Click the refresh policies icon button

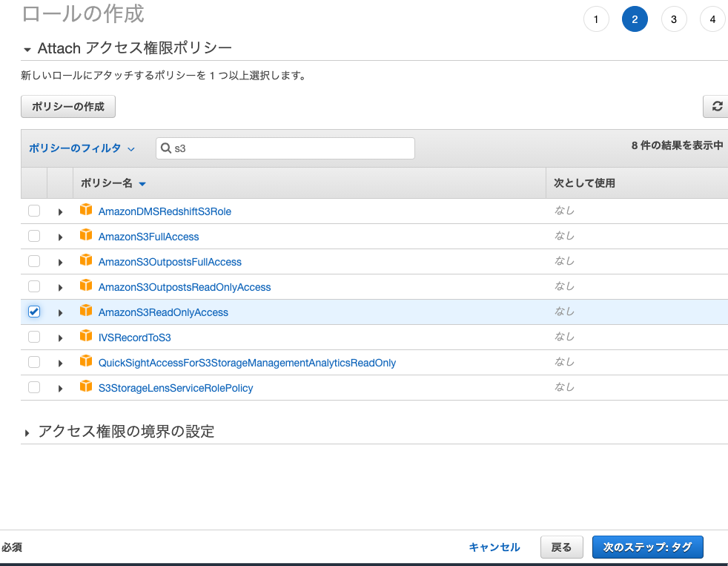click(x=716, y=106)
